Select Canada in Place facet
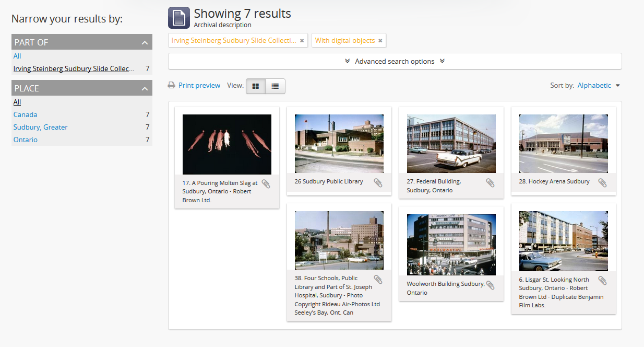This screenshot has height=347, width=644. point(25,114)
